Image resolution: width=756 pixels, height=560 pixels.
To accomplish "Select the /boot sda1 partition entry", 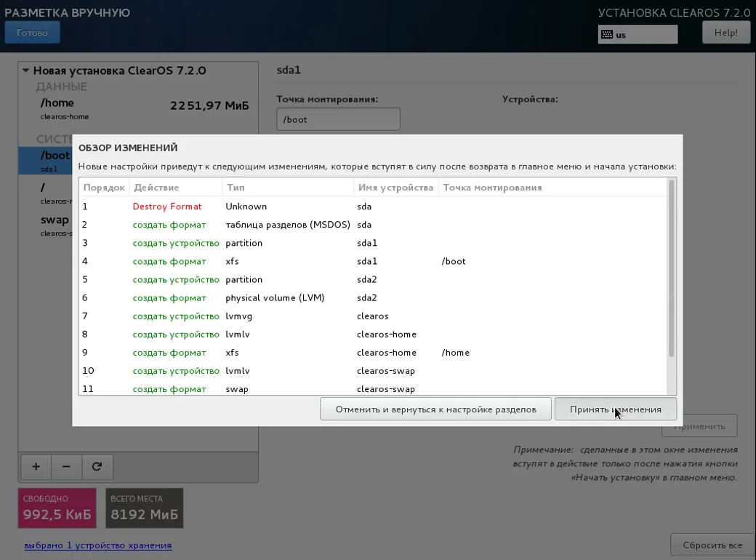I will (46, 161).
